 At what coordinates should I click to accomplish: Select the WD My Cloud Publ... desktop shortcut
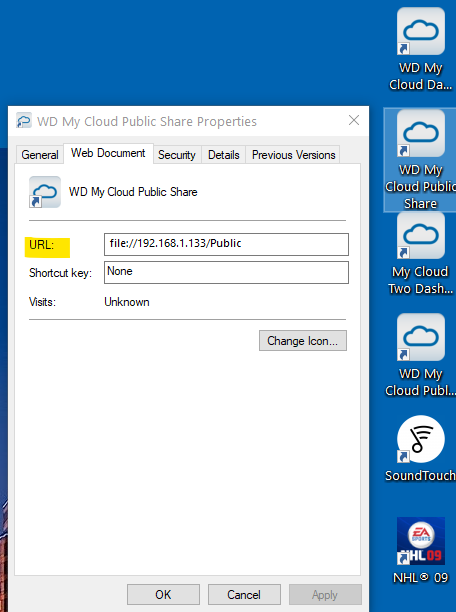coord(421,355)
